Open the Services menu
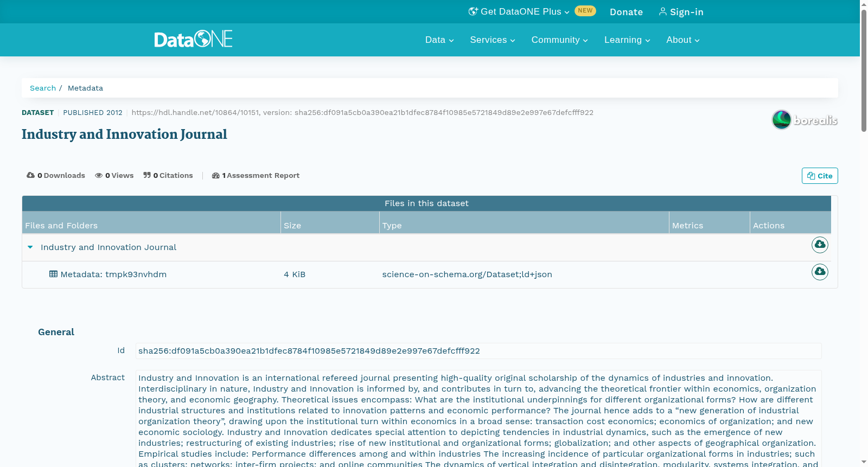Image resolution: width=868 pixels, height=467 pixels. coord(493,40)
